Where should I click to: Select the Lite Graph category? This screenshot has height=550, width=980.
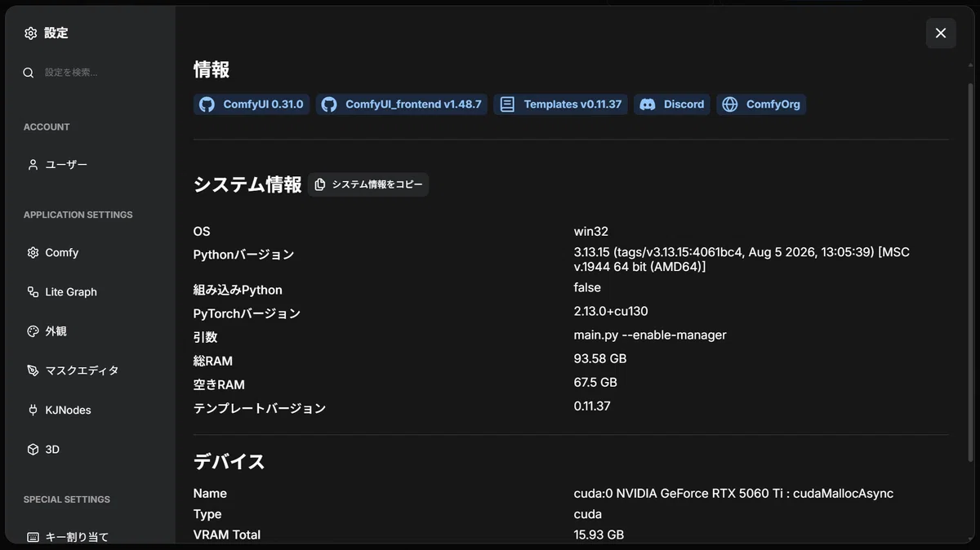pos(90,292)
